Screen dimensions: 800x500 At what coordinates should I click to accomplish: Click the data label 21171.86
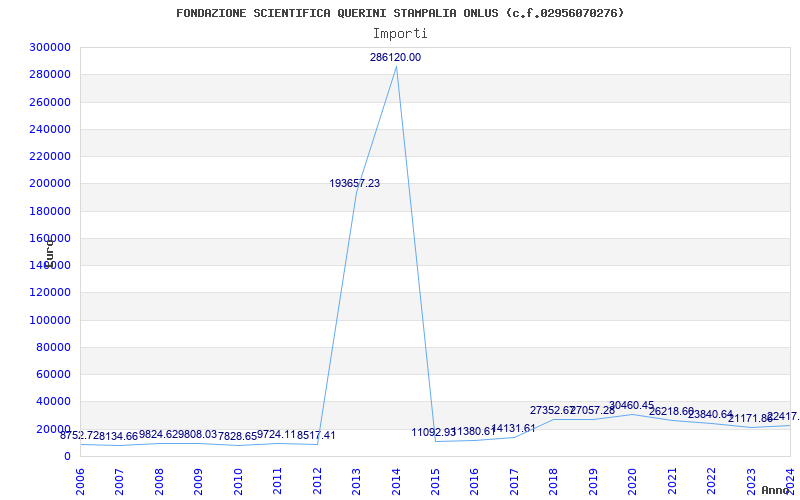(x=750, y=419)
